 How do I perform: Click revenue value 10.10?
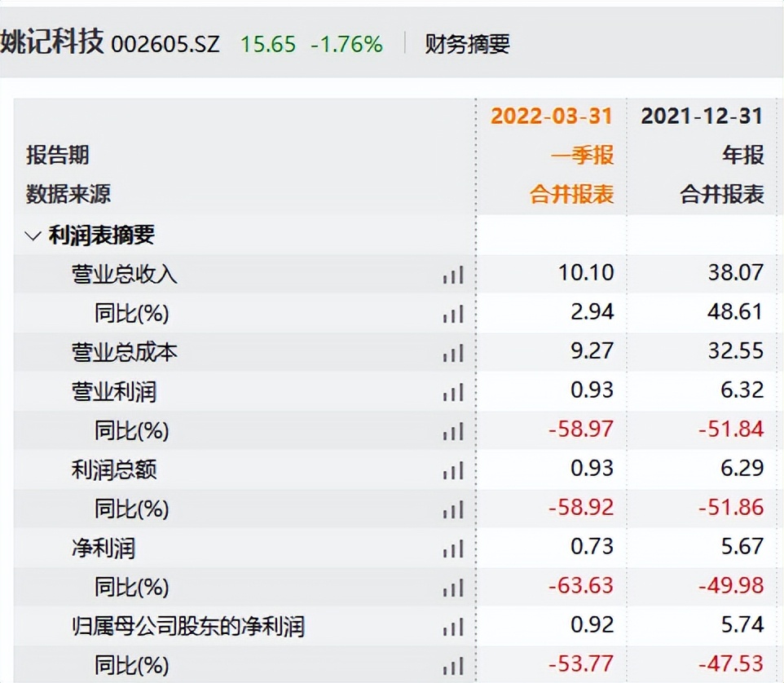585,273
